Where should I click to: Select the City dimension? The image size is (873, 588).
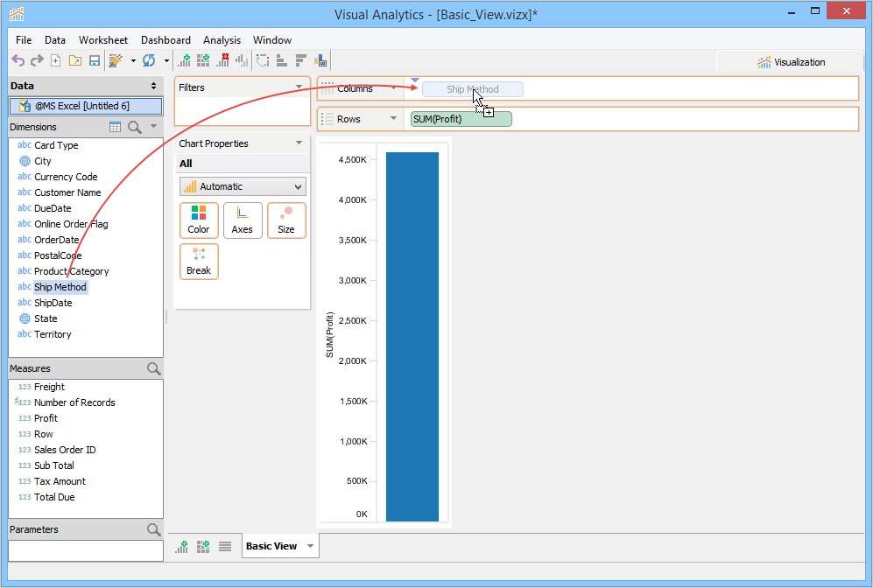click(42, 161)
